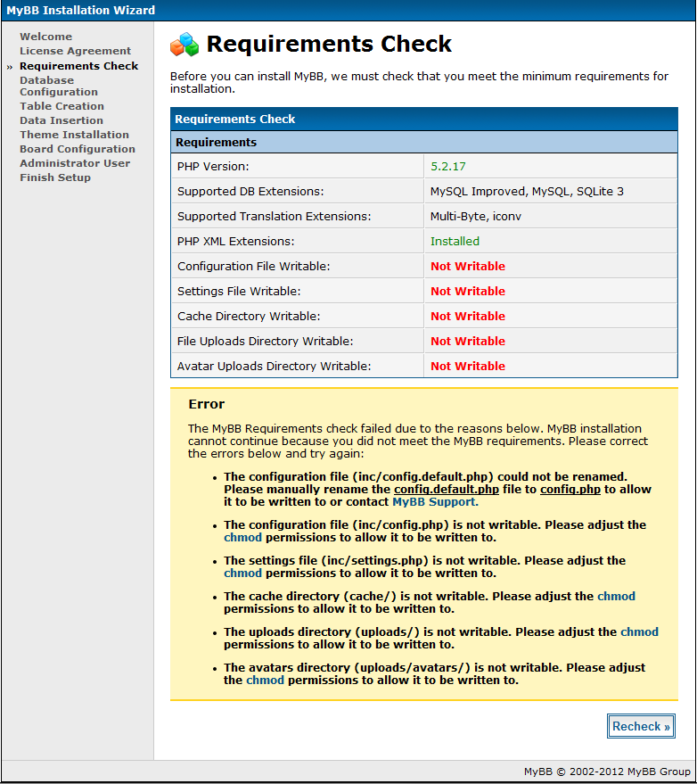Click the 'MyBB © 2002-2012 MyBB Group' footer text

[x=607, y=772]
